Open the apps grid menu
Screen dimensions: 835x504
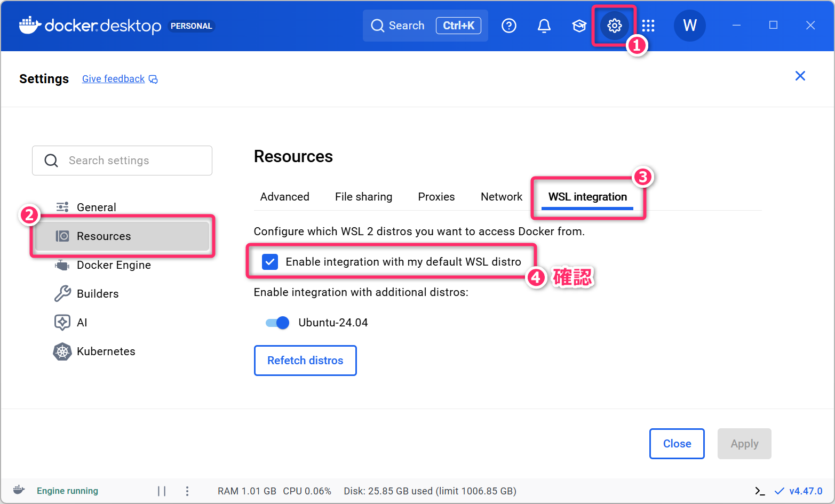pyautogui.click(x=648, y=26)
